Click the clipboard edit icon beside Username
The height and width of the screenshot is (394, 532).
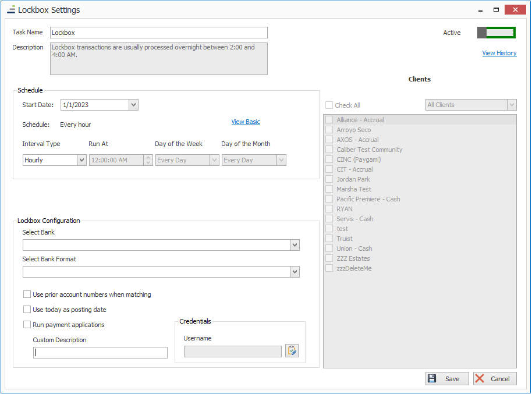point(292,351)
